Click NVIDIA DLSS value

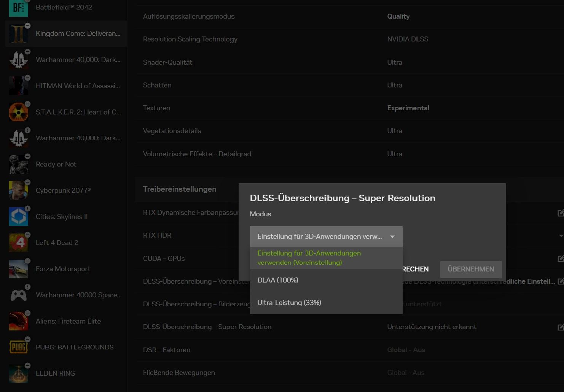click(x=408, y=39)
